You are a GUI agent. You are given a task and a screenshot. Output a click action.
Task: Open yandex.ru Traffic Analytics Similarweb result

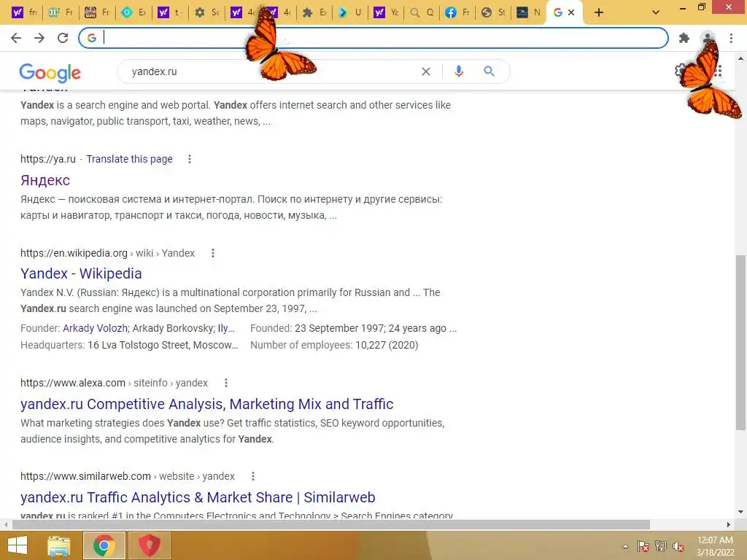[198, 497]
